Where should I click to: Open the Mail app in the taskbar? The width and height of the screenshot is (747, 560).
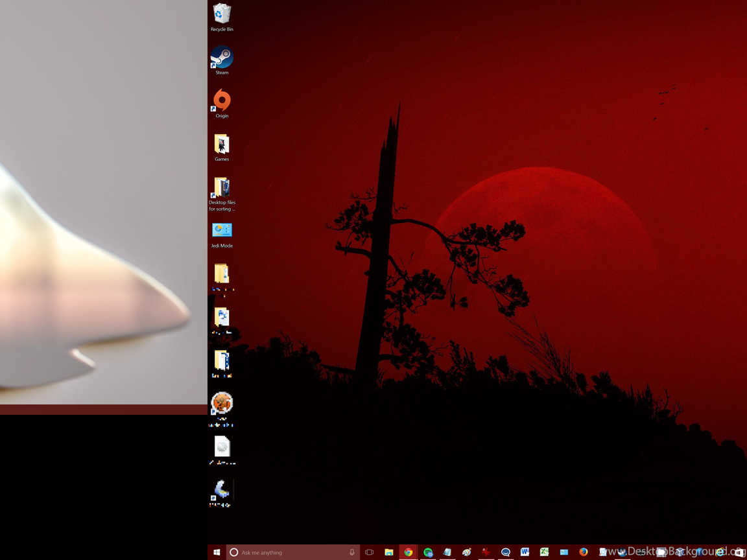tap(563, 552)
